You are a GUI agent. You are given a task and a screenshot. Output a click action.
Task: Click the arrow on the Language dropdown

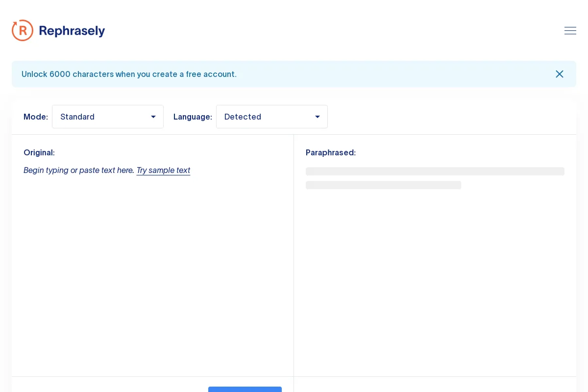click(318, 117)
